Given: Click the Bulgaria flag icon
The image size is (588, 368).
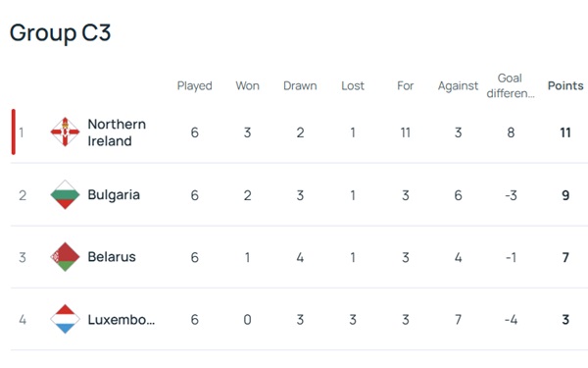Looking at the screenshot, I should (x=65, y=194).
